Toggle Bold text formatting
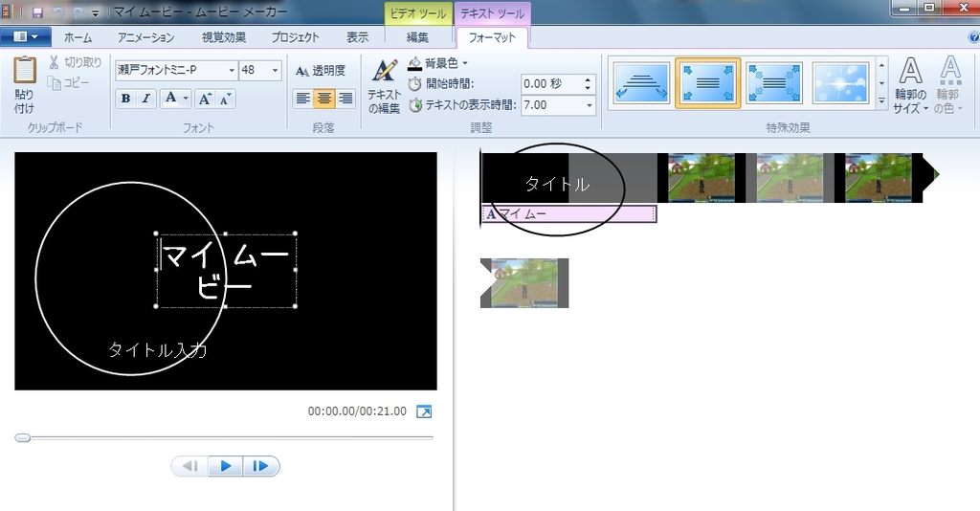The image size is (980, 511). [125, 99]
